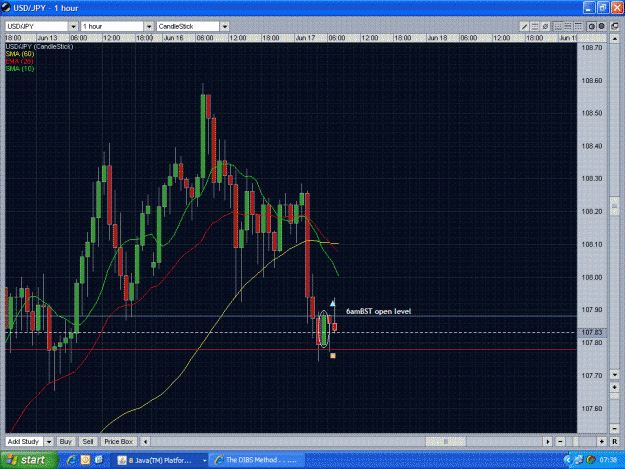The width and height of the screenshot is (625, 469).
Task: Click the R reset zoom button
Action: click(615, 442)
